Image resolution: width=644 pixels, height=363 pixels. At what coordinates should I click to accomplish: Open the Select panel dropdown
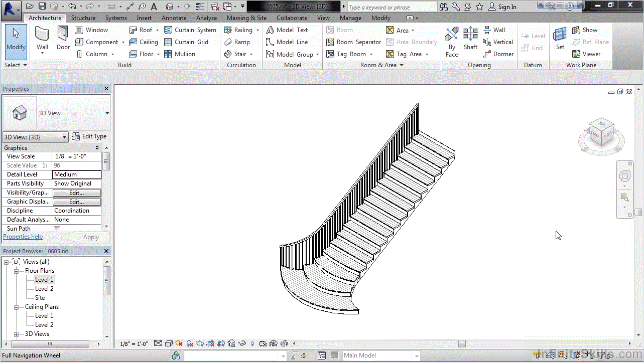pos(16,65)
